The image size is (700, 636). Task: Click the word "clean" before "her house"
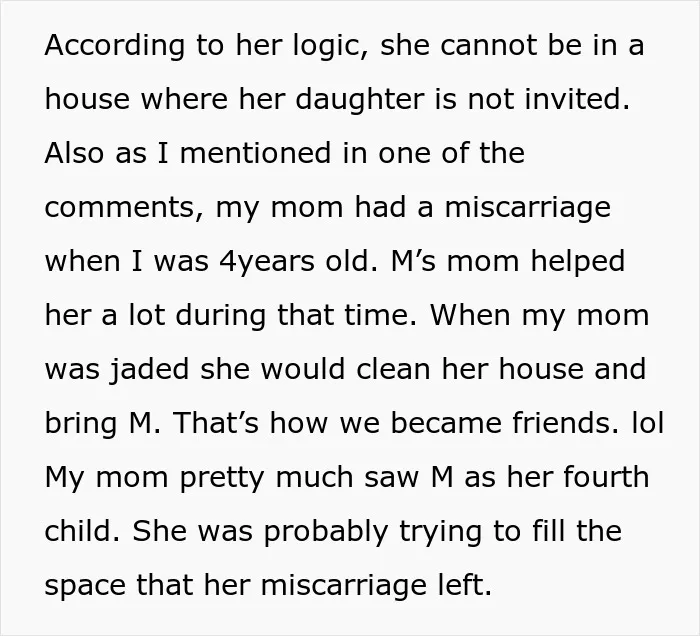[x=393, y=370]
